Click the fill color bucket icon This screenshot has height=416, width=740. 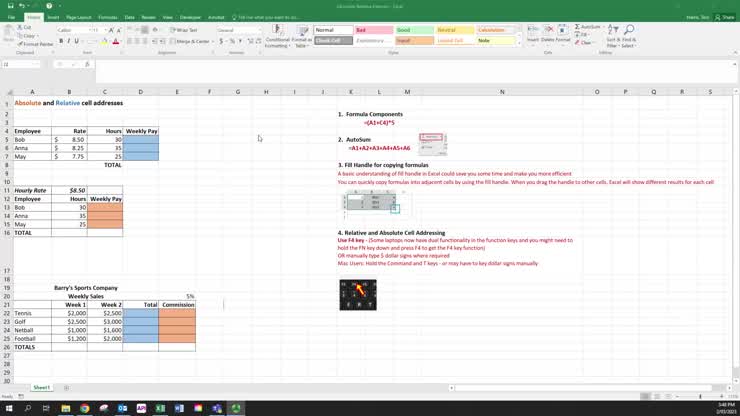click(103, 41)
